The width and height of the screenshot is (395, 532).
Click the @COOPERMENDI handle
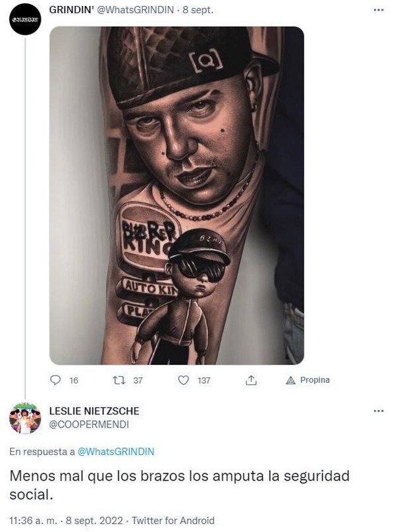pyautogui.click(x=89, y=425)
